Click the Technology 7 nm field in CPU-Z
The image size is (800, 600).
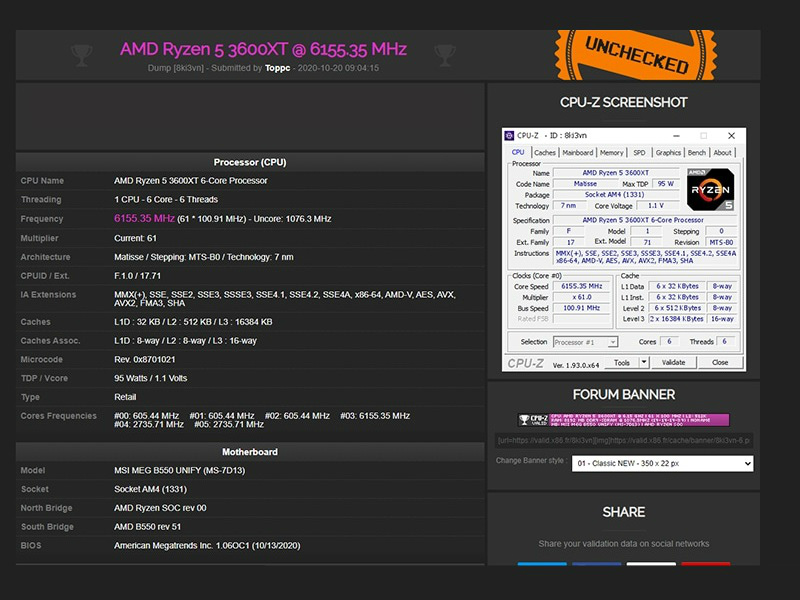[x=568, y=206]
